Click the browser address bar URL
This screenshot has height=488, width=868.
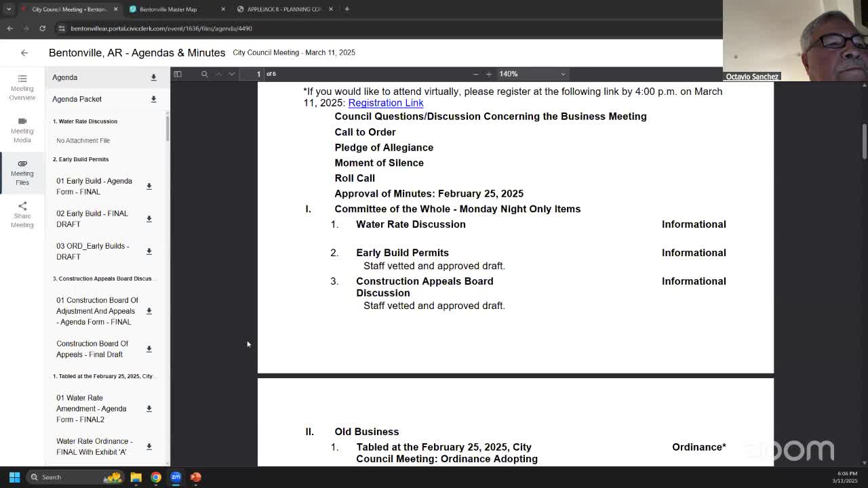point(161,28)
